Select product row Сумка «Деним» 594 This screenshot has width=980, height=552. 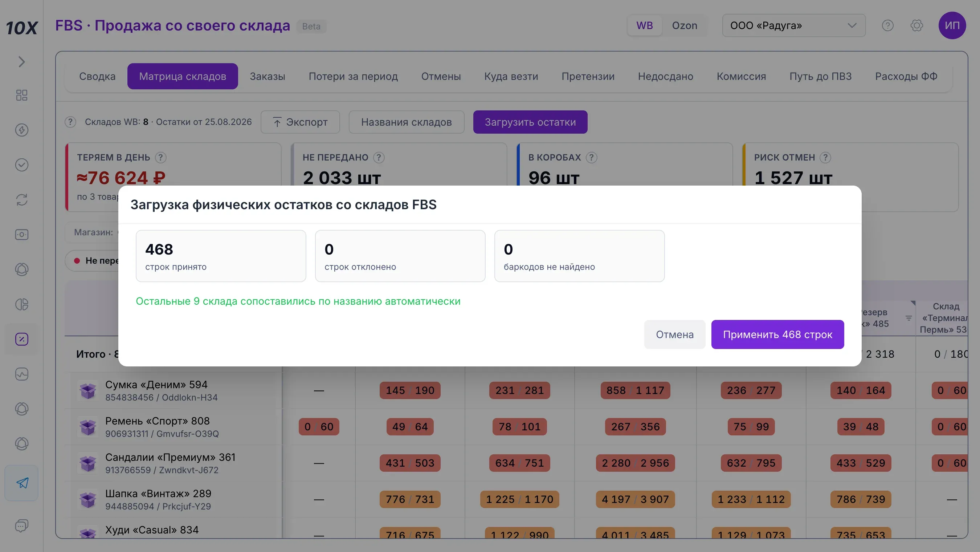[x=173, y=391]
